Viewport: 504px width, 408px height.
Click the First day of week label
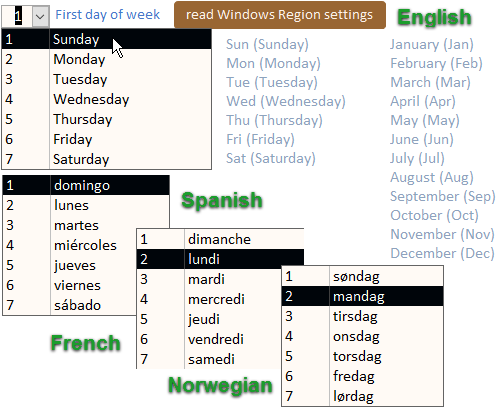108,15
